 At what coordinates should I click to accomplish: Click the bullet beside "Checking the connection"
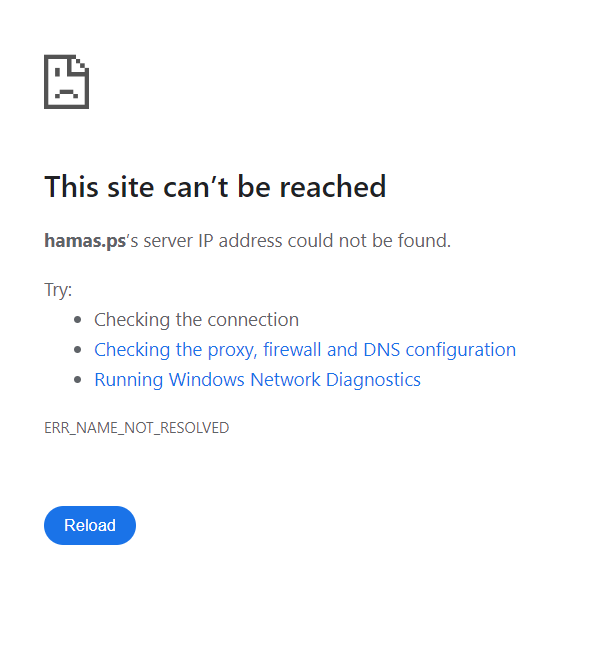tap(77, 320)
